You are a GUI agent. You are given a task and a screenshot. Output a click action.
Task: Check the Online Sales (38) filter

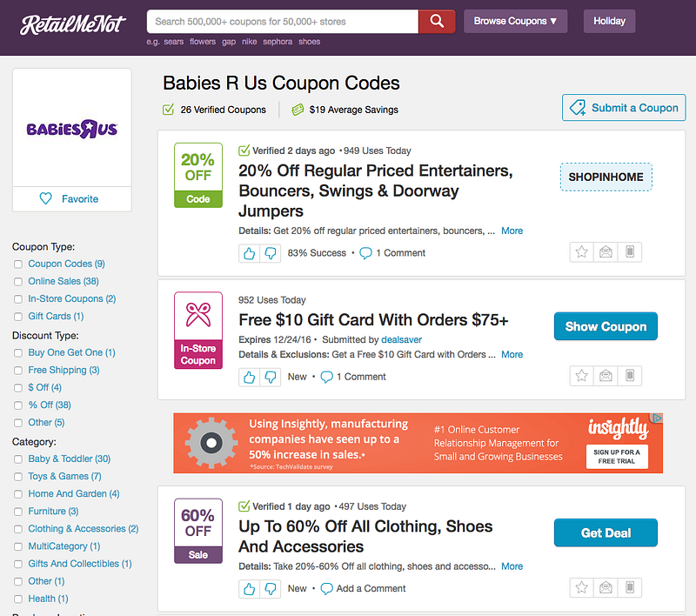[x=18, y=281]
